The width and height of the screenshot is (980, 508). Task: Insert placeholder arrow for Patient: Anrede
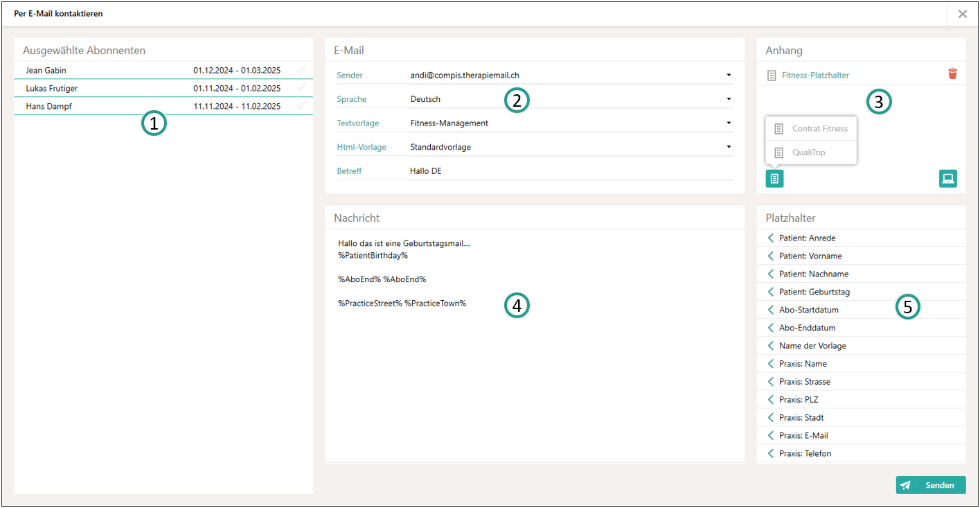click(771, 238)
